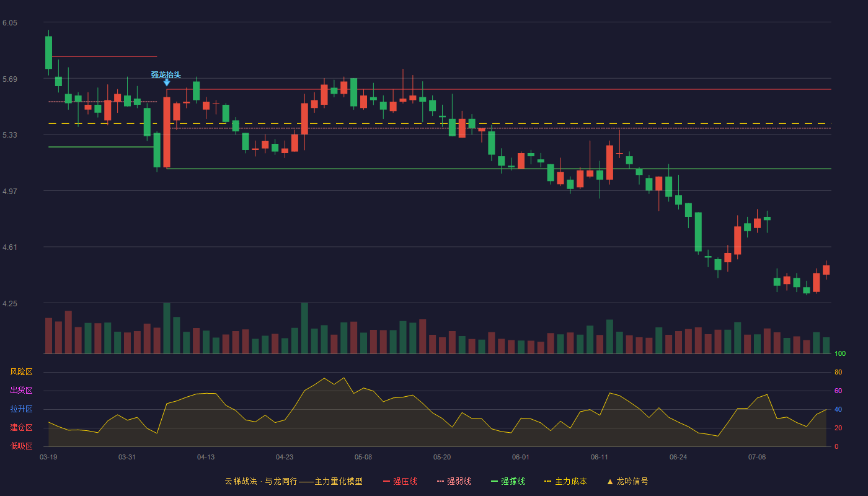Screen dimensions: 868x496
Task: Click the 云梯战法 主力量化模型 legend label
Action: [x=293, y=481]
